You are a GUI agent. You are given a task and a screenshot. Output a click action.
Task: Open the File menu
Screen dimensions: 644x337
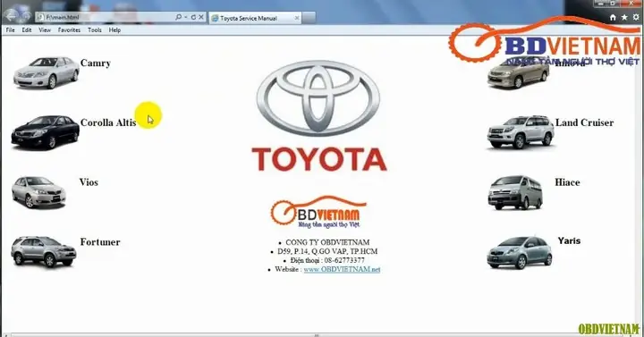10,30
